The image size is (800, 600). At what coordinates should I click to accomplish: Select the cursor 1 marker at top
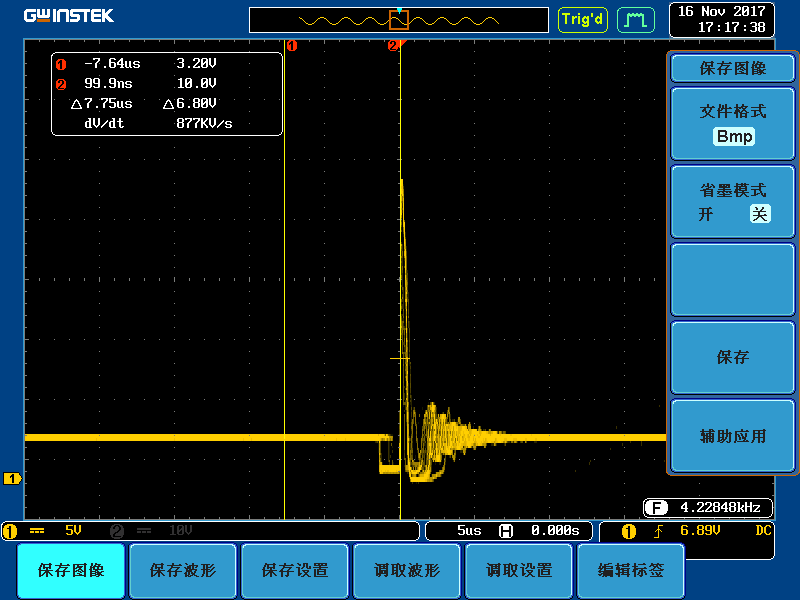point(292,46)
